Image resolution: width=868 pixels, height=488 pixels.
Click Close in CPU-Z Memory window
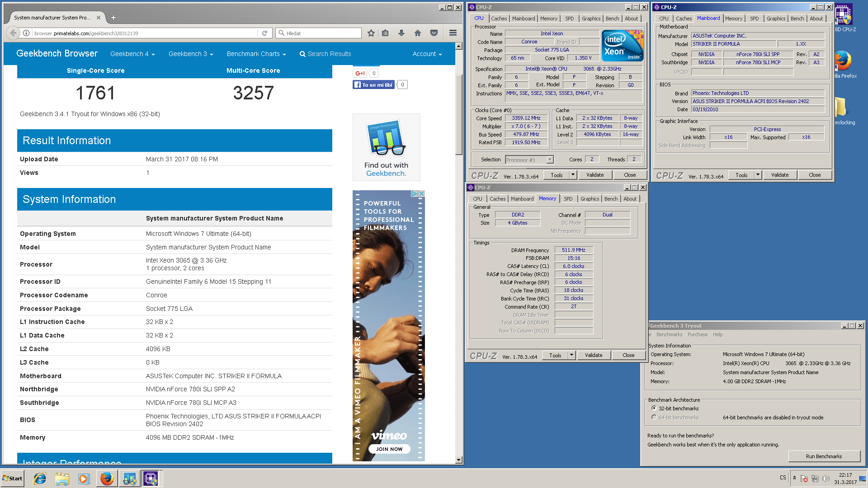(628, 355)
